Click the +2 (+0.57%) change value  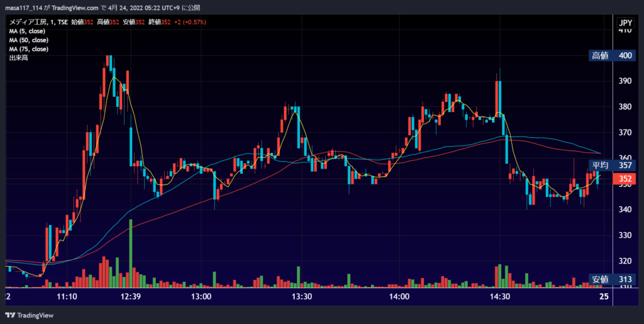(190, 23)
